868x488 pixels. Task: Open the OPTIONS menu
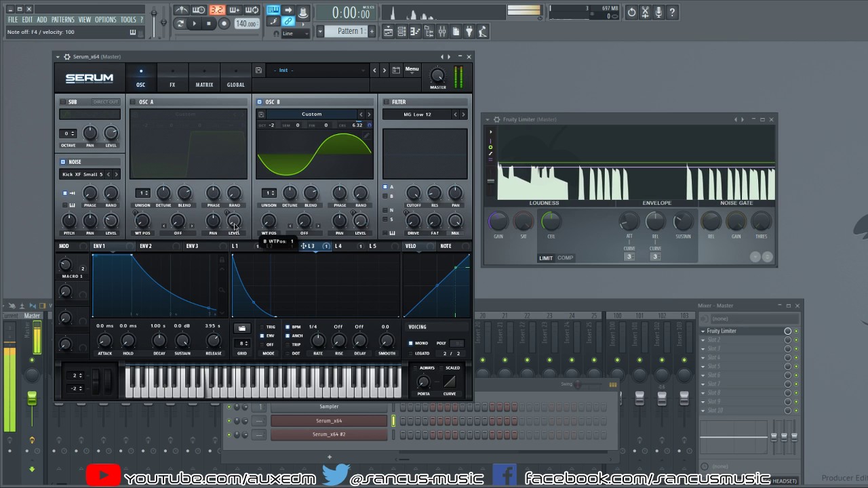click(x=106, y=20)
